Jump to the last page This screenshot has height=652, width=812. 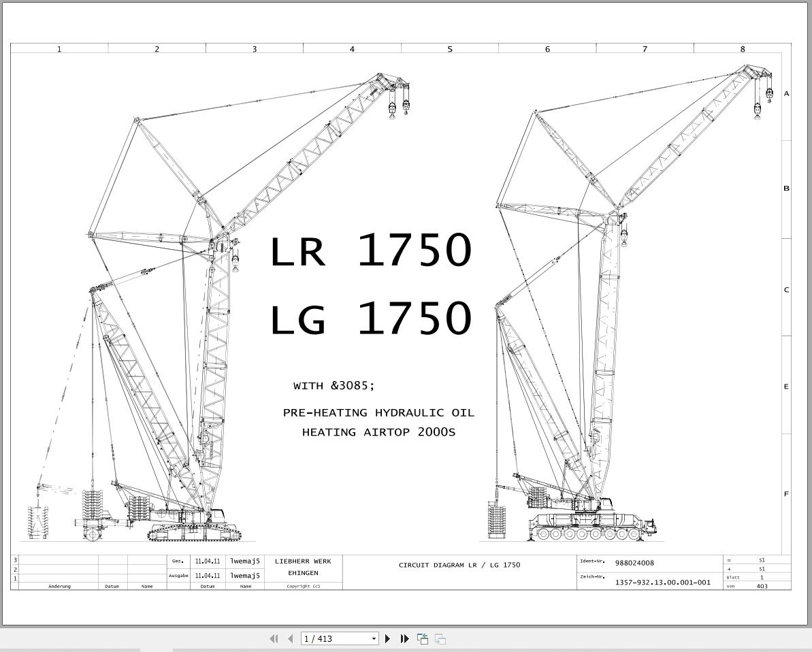point(404,638)
